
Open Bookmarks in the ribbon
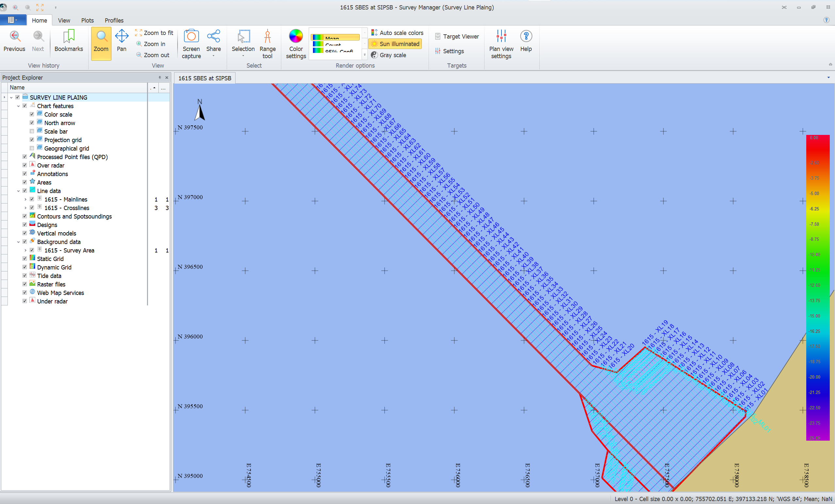tap(69, 41)
